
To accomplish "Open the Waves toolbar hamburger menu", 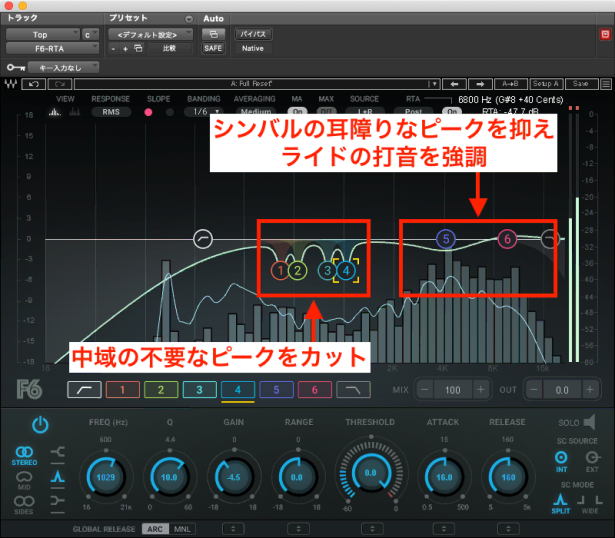I will (x=606, y=84).
